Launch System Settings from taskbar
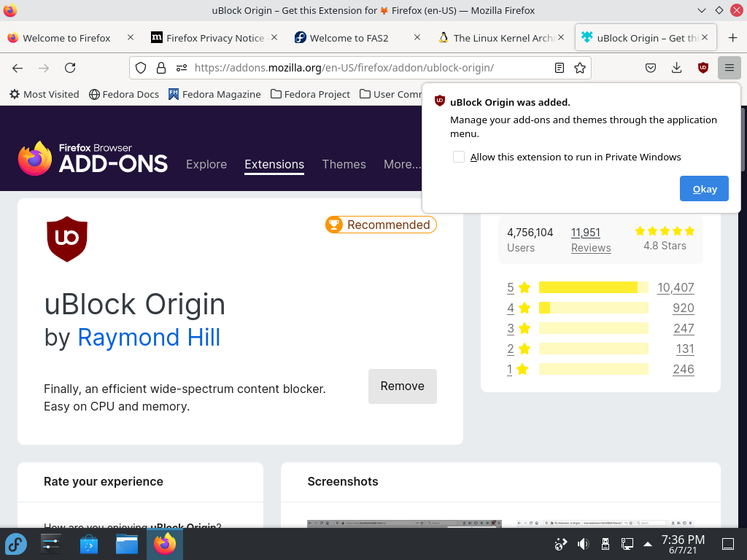The height and width of the screenshot is (560, 747). [x=51, y=544]
